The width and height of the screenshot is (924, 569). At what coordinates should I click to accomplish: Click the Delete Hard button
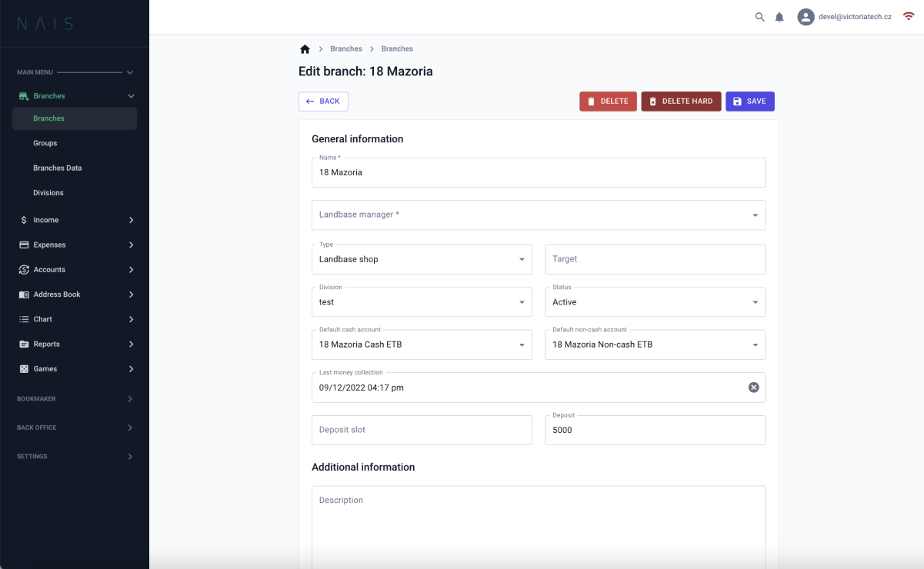click(681, 101)
